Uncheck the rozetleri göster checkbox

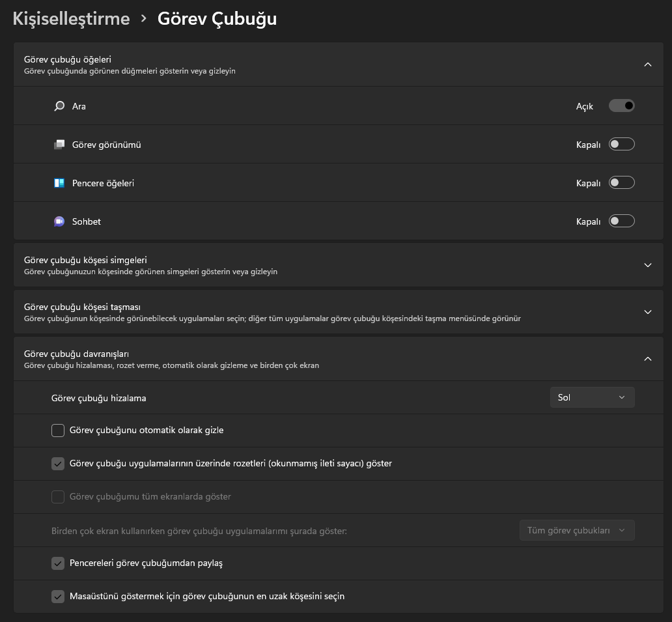click(x=58, y=464)
